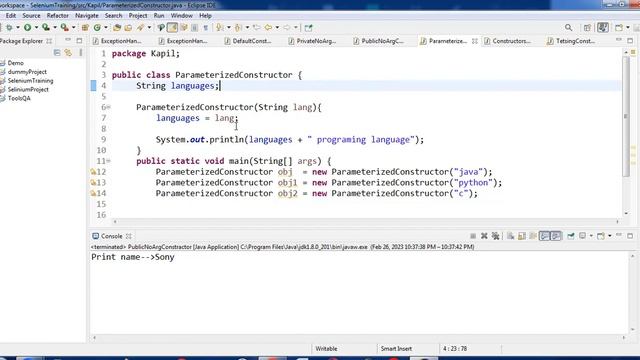Click Clear Console toolbar icon
The image size is (640, 360).
(511, 236)
